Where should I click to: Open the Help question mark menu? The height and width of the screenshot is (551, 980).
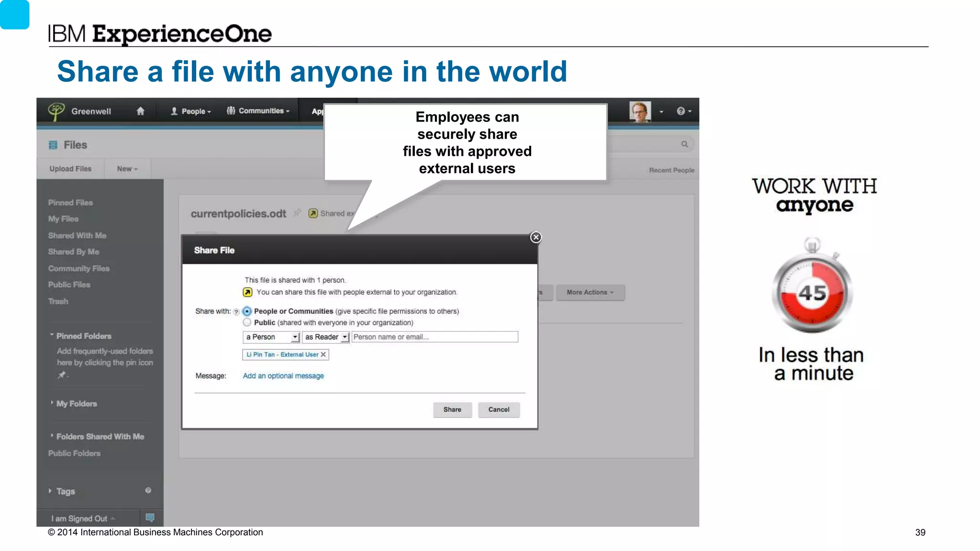coord(684,111)
